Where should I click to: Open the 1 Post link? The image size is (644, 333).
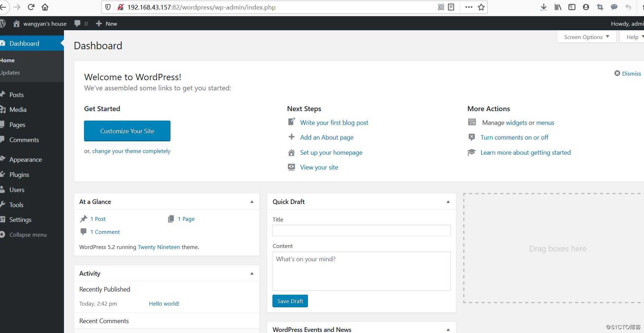tap(98, 219)
